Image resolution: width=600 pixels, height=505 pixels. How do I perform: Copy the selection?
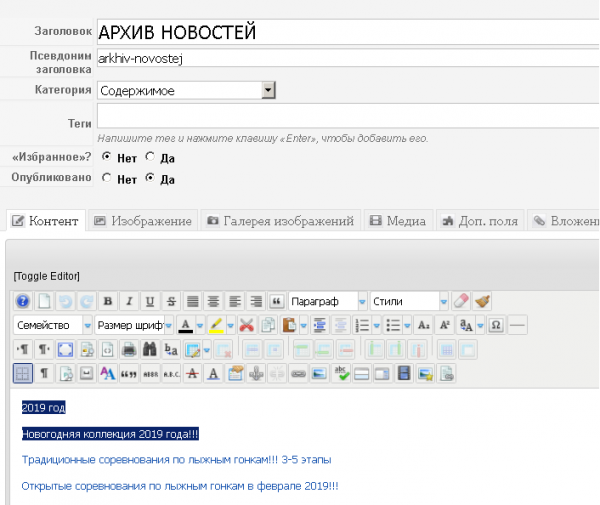[x=268, y=326]
